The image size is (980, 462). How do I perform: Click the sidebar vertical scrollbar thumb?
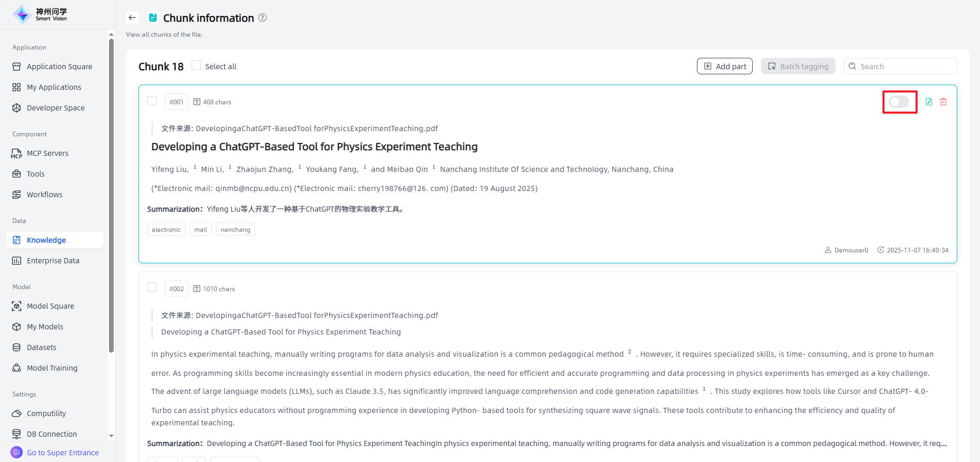111,196
